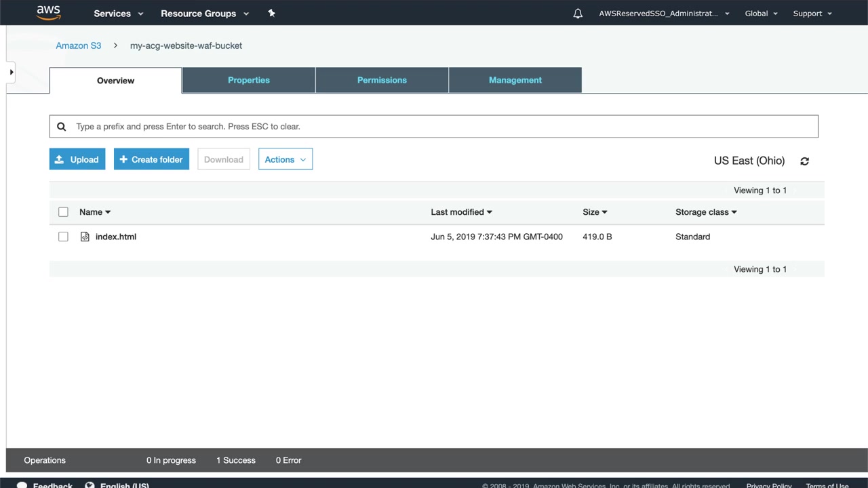The image size is (868, 488).
Task: Switch to the Overview tab
Action: point(115,81)
